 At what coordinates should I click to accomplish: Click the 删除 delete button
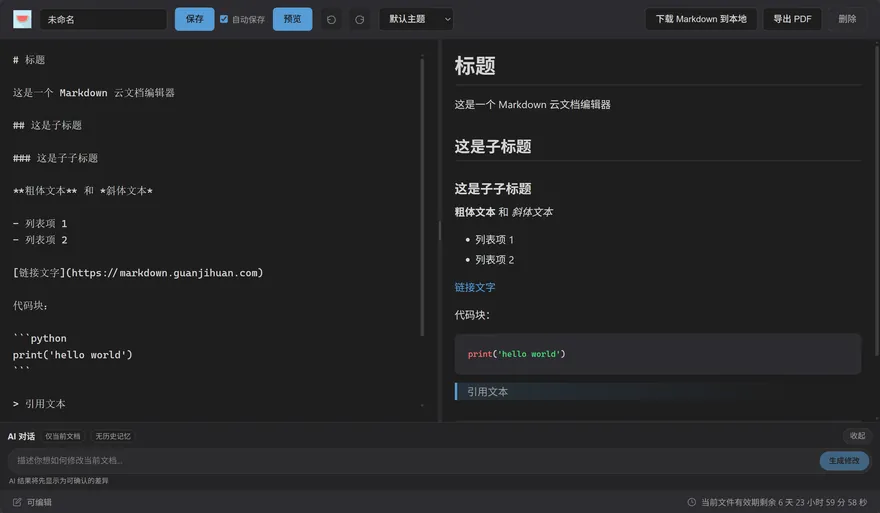[x=847, y=19]
